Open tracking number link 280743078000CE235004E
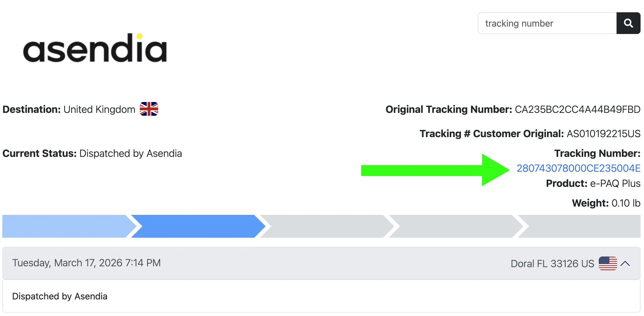Image resolution: width=644 pixels, height=316 pixels. click(x=578, y=168)
